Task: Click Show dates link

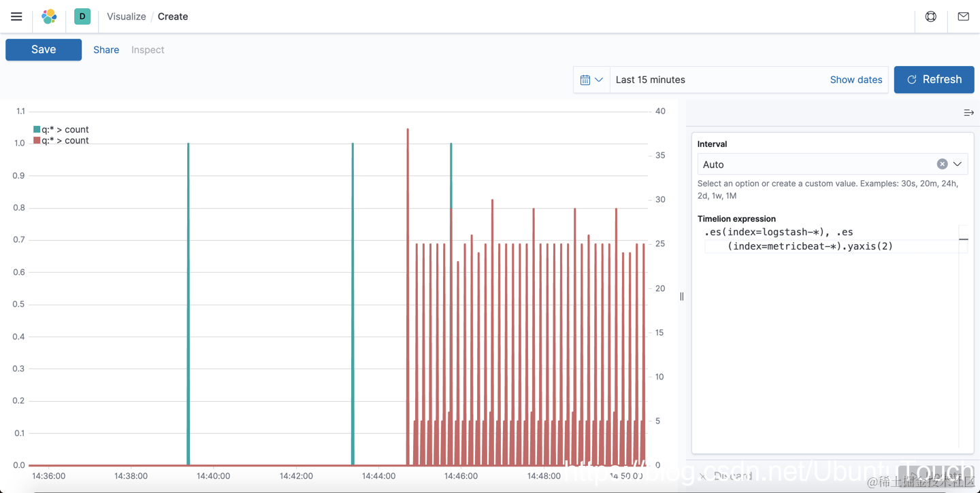Action: (x=856, y=80)
